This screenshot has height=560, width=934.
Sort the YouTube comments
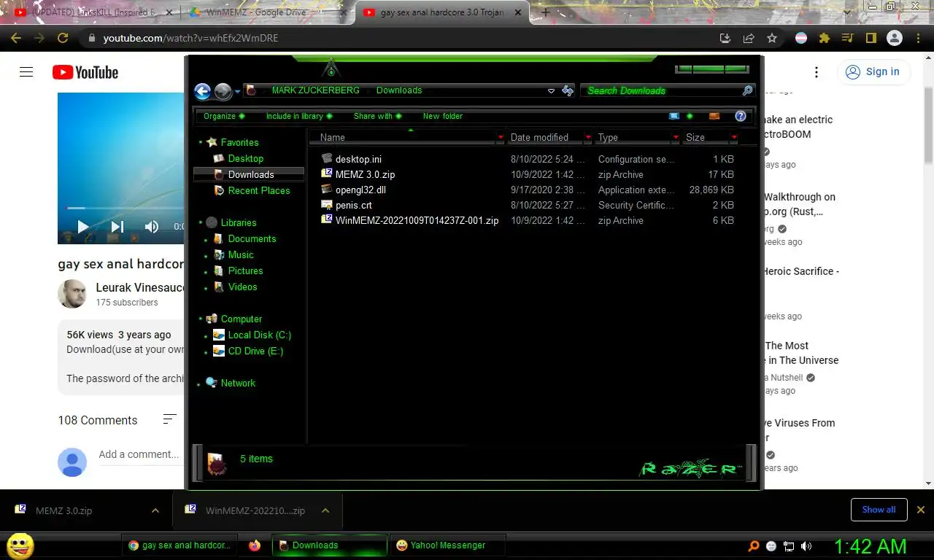tap(169, 419)
